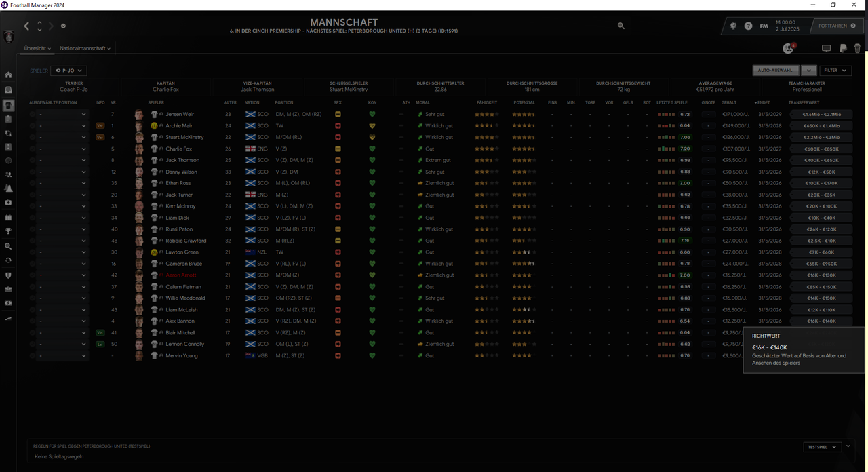The width and height of the screenshot is (868, 472).
Task: Click Jensen Weir's green heart condition icon
Action: point(372,115)
